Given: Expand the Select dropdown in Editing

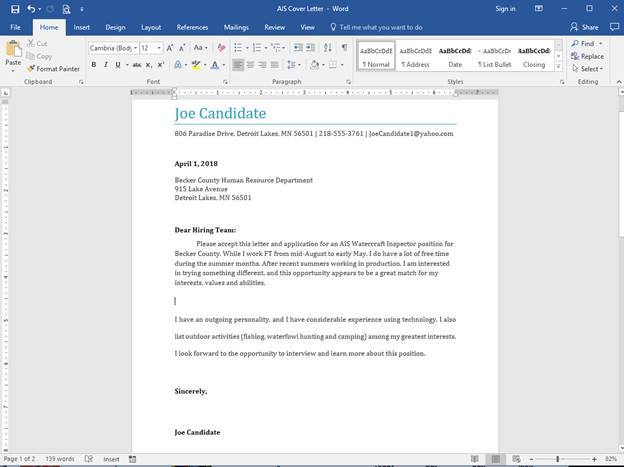Looking at the screenshot, I should 590,69.
